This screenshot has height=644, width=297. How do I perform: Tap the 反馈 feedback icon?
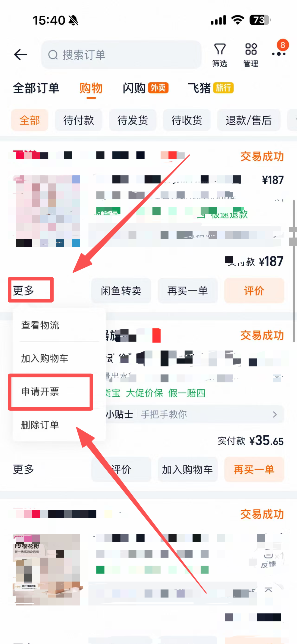[x=269, y=560]
